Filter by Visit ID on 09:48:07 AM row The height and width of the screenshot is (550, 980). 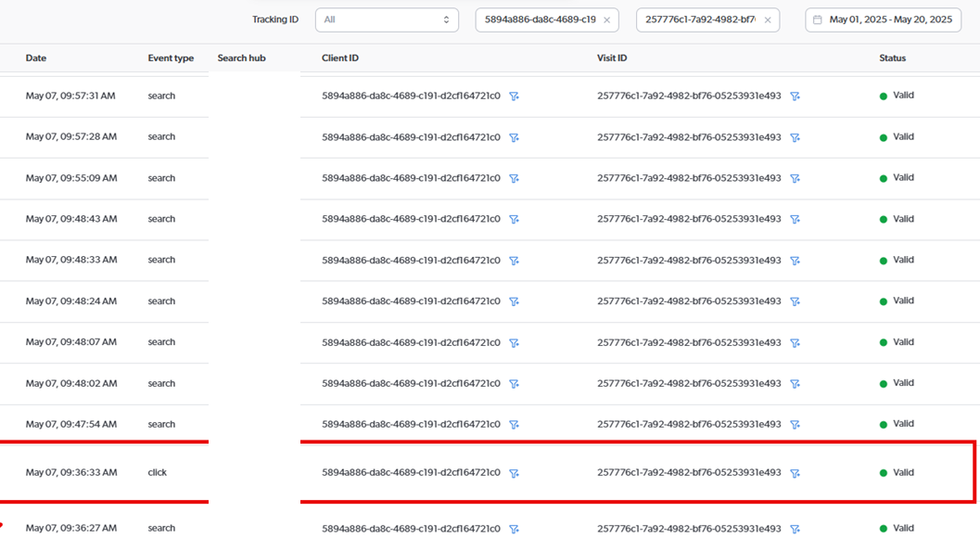[795, 343]
